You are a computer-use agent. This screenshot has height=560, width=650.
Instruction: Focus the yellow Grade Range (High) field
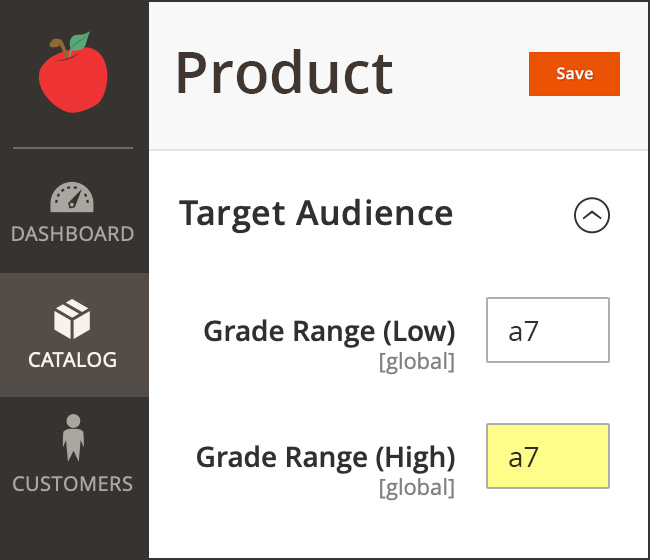[547, 456]
